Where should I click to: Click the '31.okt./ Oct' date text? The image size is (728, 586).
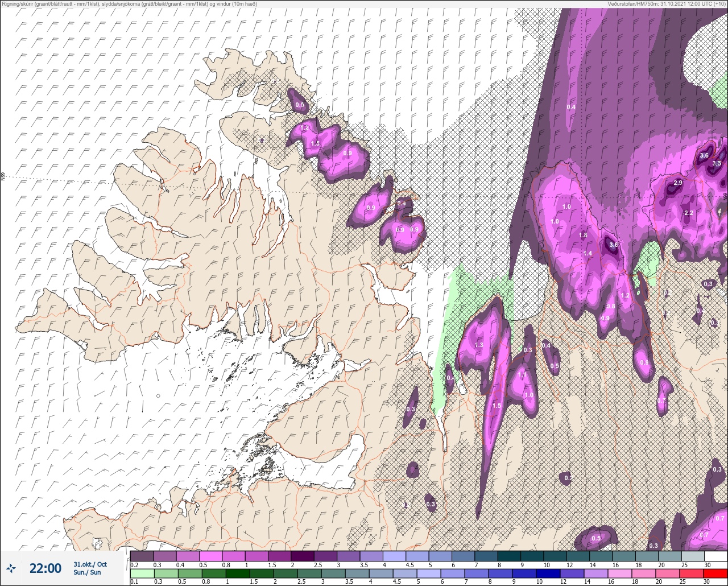[90, 564]
